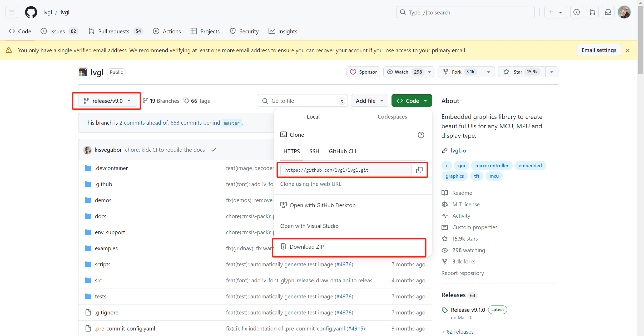
Task: Choose Open with GitHub Desktop
Action: pos(353,205)
